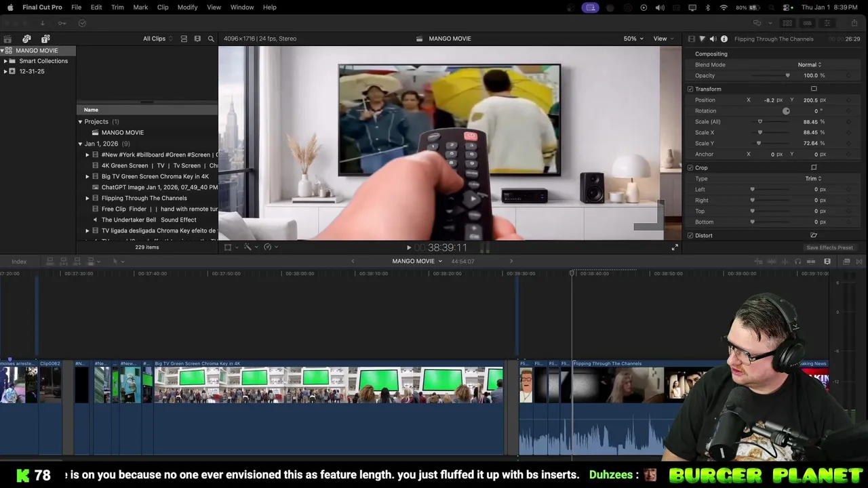Show the Info inspector icon
868x488 pixels.
click(x=724, y=39)
